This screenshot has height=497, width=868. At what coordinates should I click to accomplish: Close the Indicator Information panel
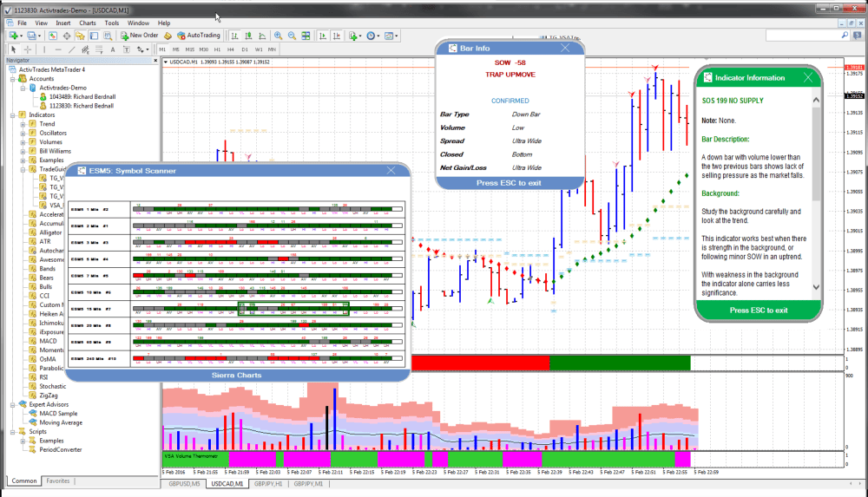pos(808,77)
